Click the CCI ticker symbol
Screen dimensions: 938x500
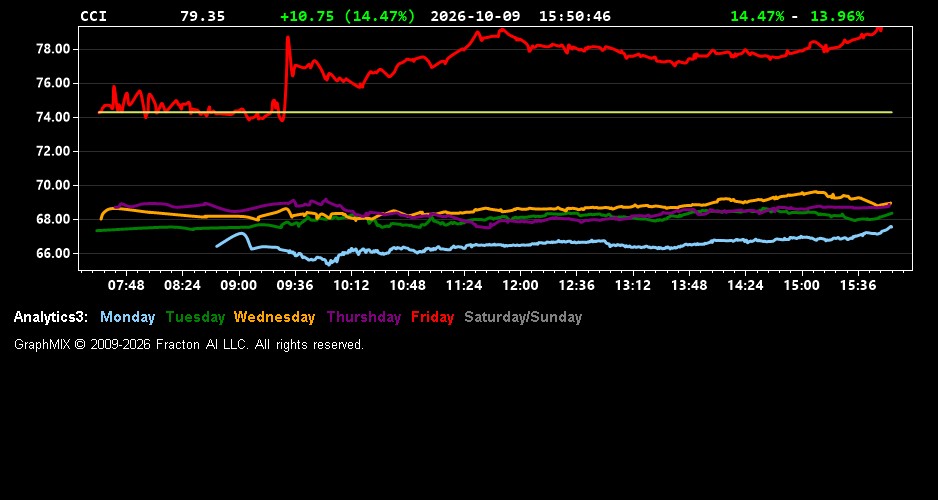[93, 16]
